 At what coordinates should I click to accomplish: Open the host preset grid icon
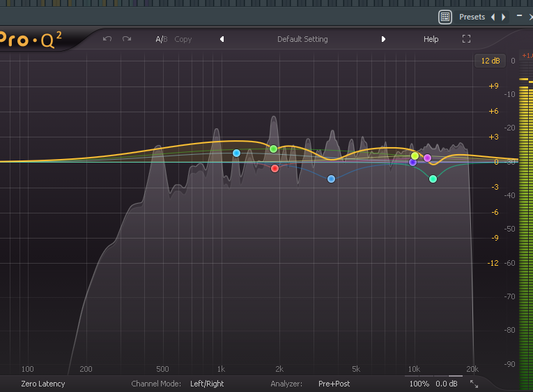pos(445,17)
